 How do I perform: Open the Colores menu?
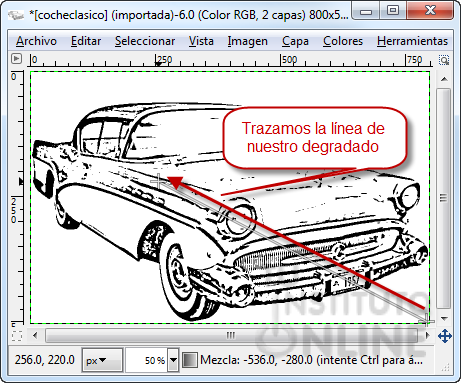[343, 41]
